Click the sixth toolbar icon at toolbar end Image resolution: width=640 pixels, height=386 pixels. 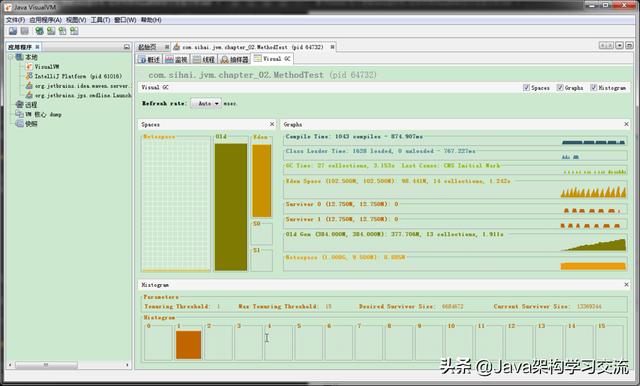74,31
